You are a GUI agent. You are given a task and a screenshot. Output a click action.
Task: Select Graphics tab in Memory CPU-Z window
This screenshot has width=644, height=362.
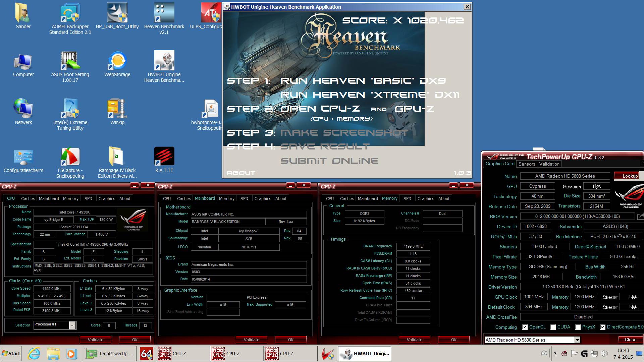[426, 198]
